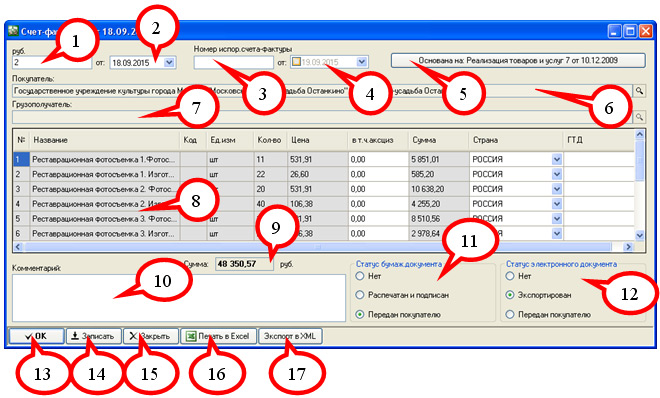The width and height of the screenshot is (660, 398).
Task: Click the 'Записать' save button
Action: [93, 336]
